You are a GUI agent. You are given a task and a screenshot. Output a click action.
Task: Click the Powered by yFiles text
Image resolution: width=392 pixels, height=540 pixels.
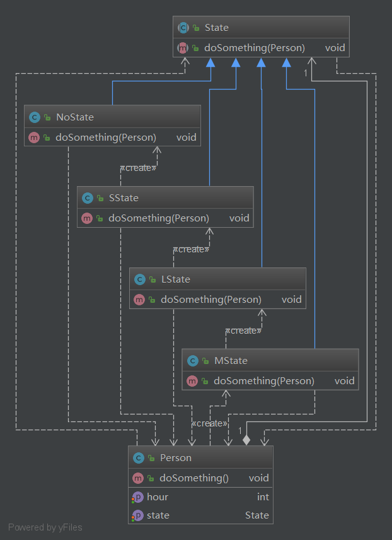(45, 527)
